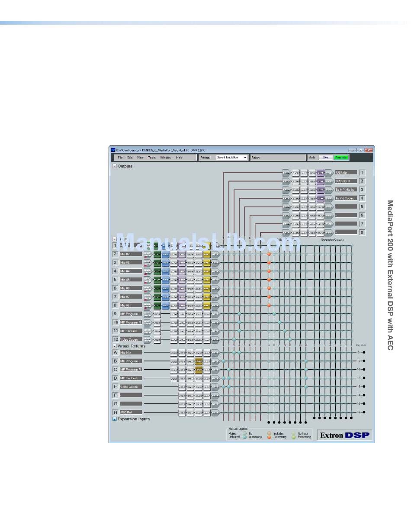
Task: Click the DSP icon in title bar
Action: point(112,150)
